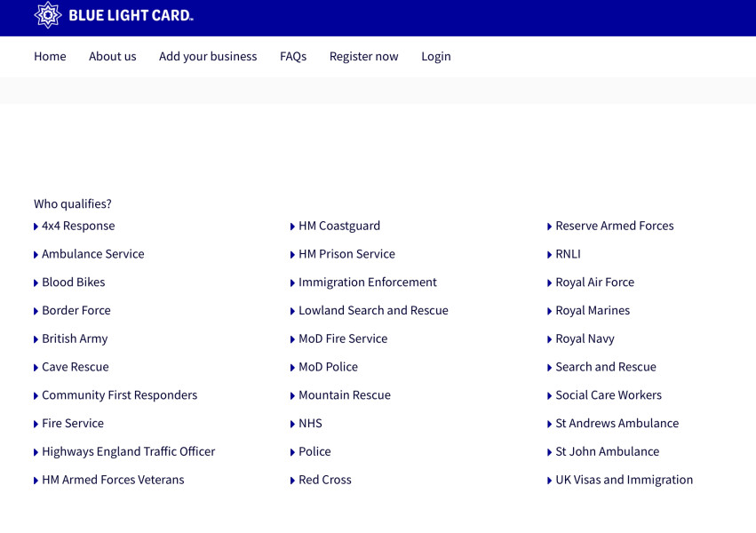756x533 pixels.
Task: Expand Community First Responders arrow
Action: coord(36,395)
